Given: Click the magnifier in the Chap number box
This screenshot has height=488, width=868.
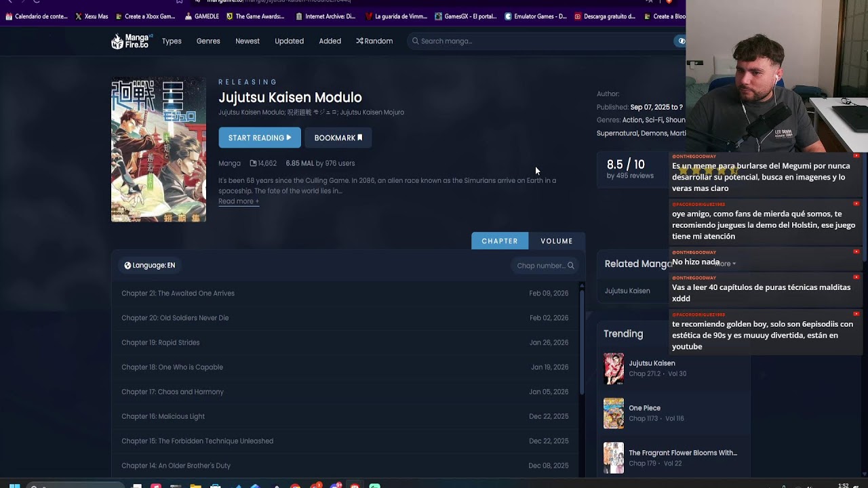Looking at the screenshot, I should (x=570, y=266).
